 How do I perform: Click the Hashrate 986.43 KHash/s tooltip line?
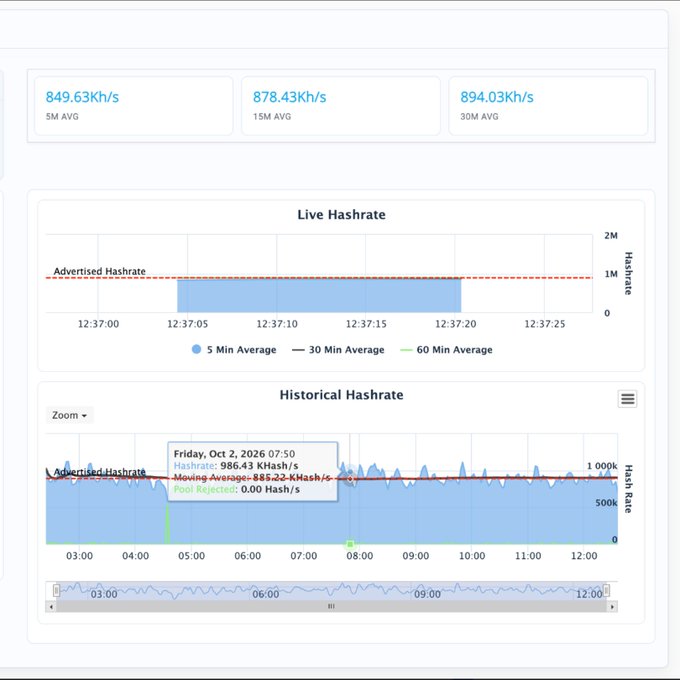click(x=236, y=465)
